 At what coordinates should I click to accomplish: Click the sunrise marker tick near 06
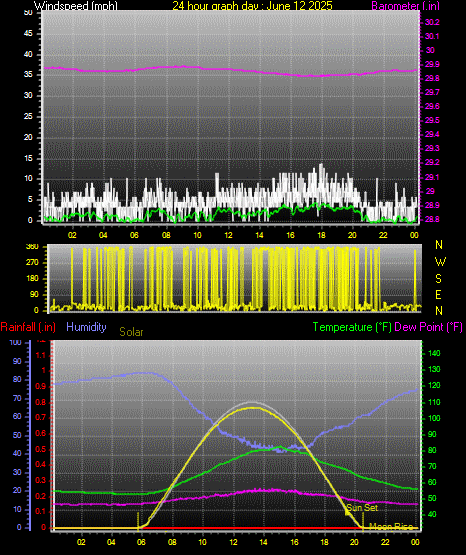138,521
